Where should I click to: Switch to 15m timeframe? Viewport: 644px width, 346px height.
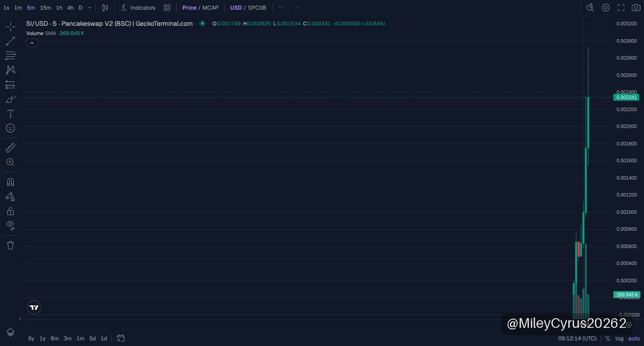coord(46,8)
